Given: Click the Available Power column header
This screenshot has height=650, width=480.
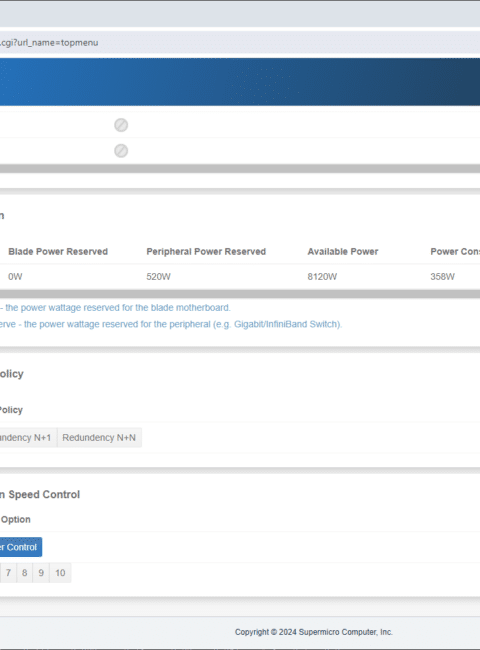Looking at the screenshot, I should 343,252.
